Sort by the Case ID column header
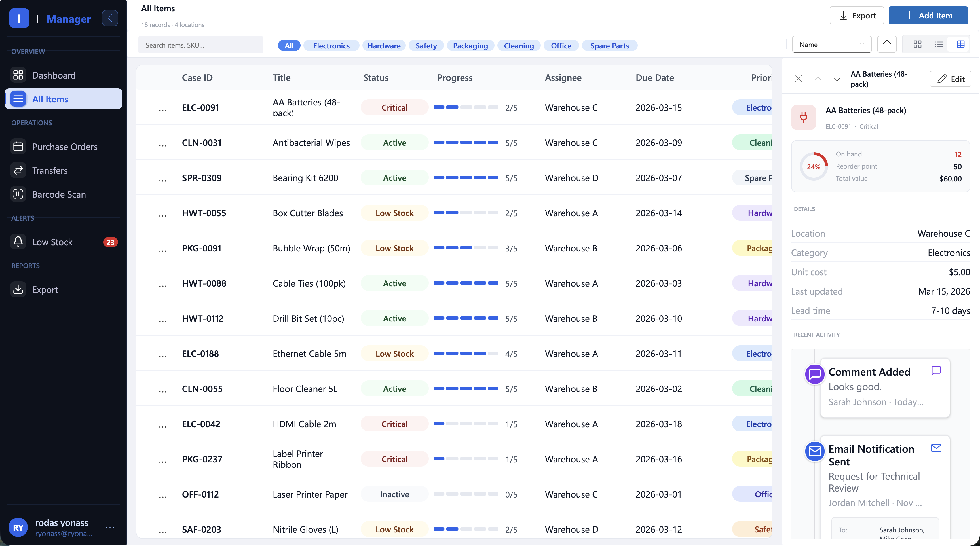 [x=197, y=78]
